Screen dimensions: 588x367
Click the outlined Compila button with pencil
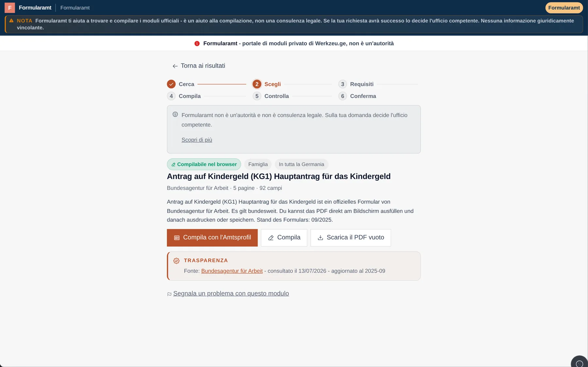click(284, 238)
